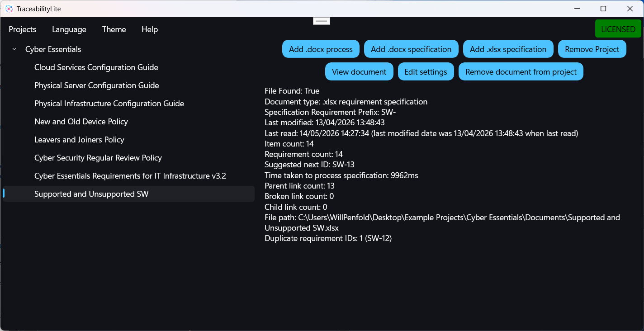Open the Language menu
This screenshot has width=644, height=331.
(x=69, y=29)
